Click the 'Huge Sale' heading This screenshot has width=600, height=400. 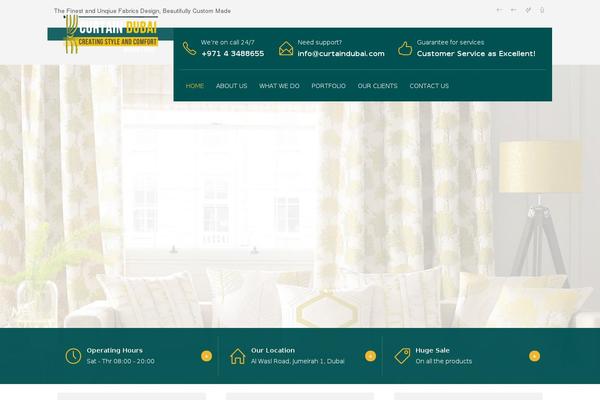tap(432, 350)
